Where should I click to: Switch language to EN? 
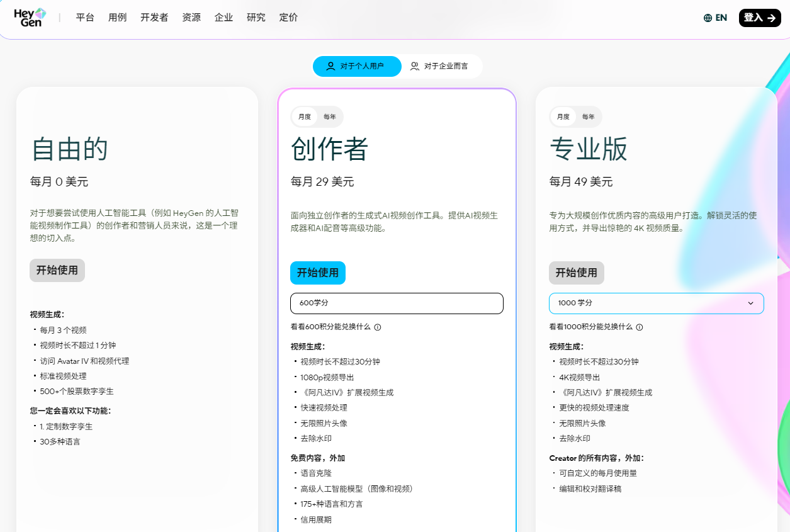(x=715, y=18)
